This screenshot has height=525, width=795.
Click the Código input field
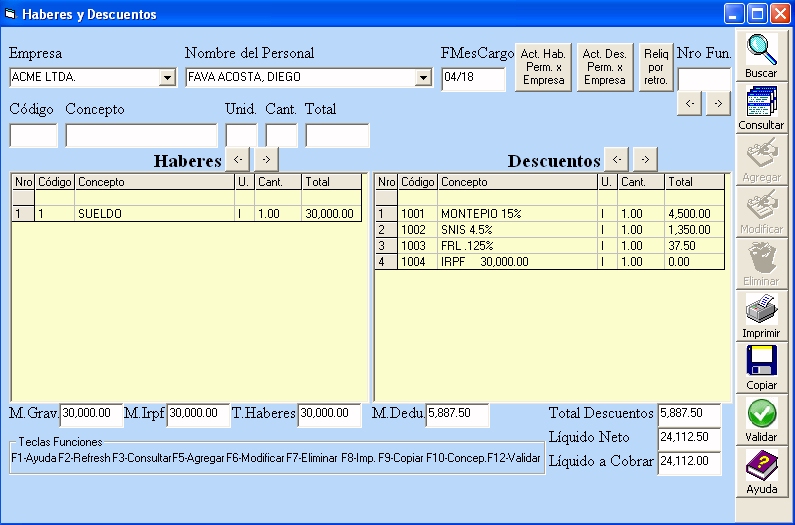point(34,136)
